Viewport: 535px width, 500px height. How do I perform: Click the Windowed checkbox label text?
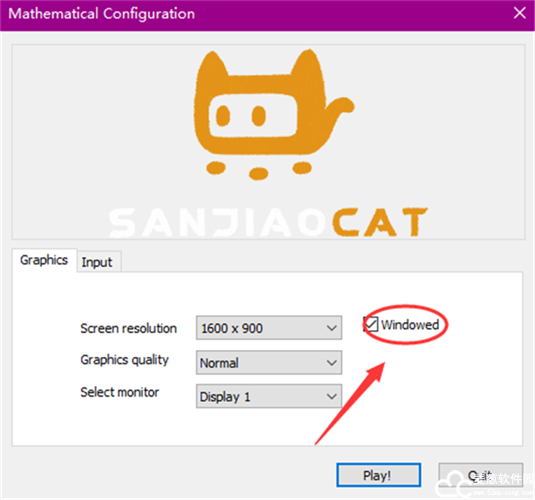coord(410,325)
